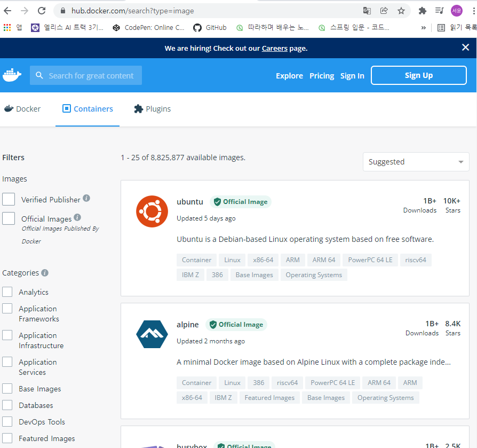Switch to the Docker tab
This screenshot has height=448, width=477.
[22, 109]
